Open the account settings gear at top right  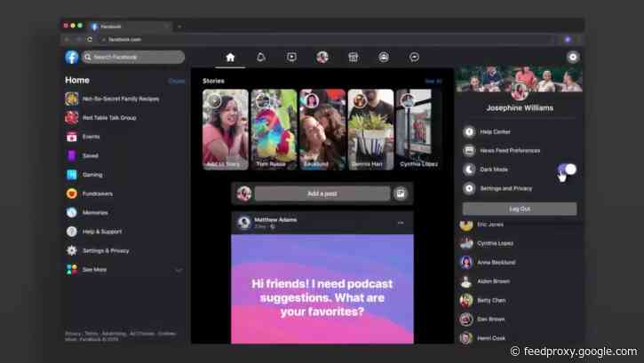pyautogui.click(x=573, y=57)
